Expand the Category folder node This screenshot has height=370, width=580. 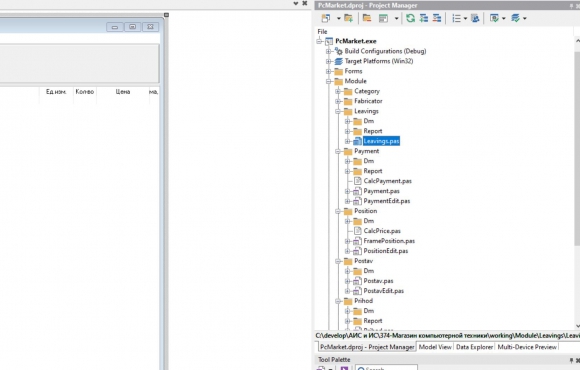tap(338, 91)
